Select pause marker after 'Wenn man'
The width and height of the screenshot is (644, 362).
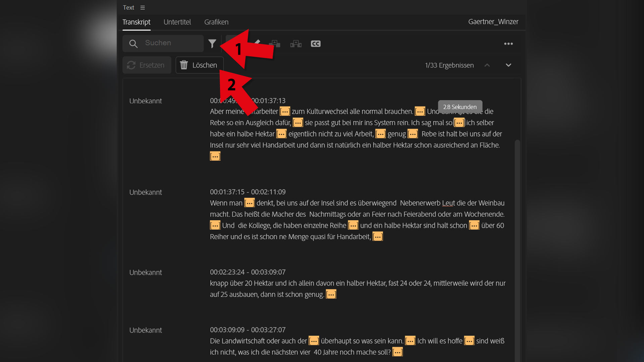(x=249, y=203)
